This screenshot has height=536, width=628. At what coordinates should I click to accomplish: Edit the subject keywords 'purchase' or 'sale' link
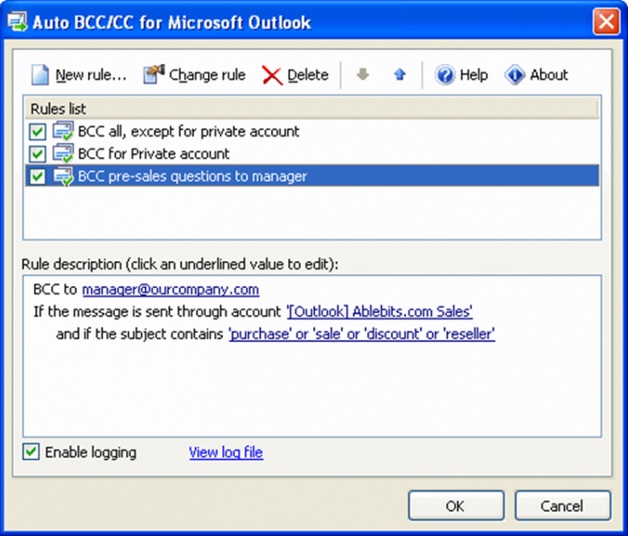361,334
